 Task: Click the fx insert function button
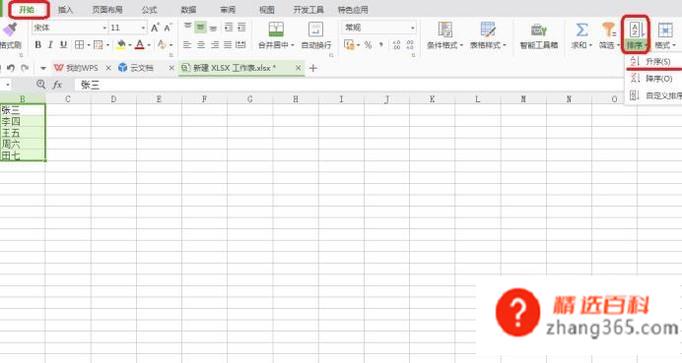tap(57, 85)
